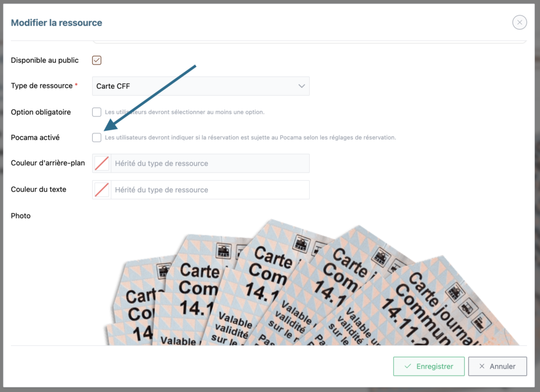Click the X icon in Annuler
Screen dimensions: 540x392
(x=482, y=366)
